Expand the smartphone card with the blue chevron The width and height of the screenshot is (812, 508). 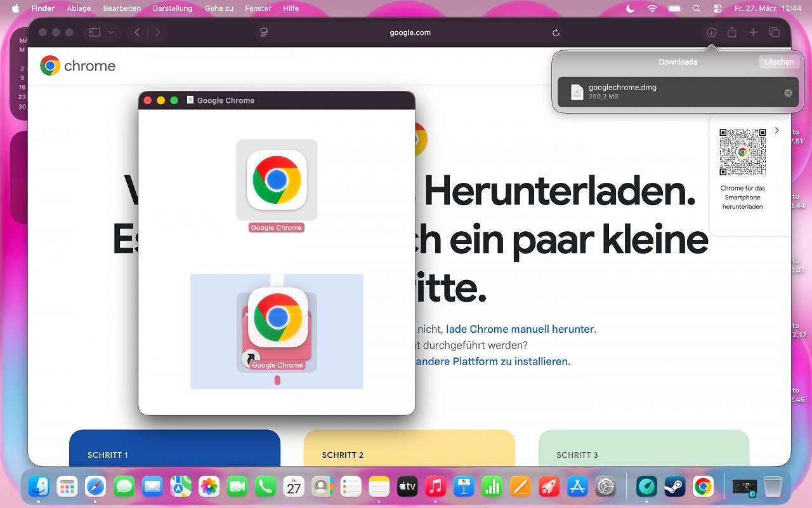[777, 131]
